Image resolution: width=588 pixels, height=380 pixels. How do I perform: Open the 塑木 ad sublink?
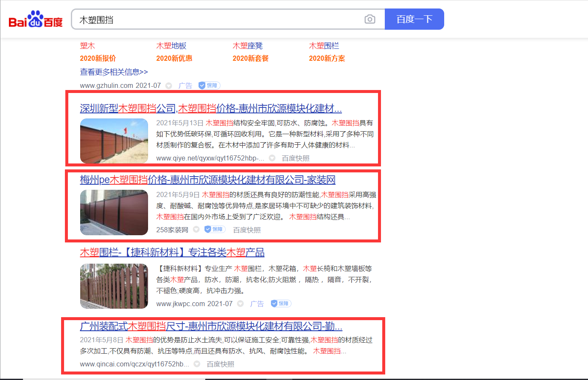tap(87, 46)
